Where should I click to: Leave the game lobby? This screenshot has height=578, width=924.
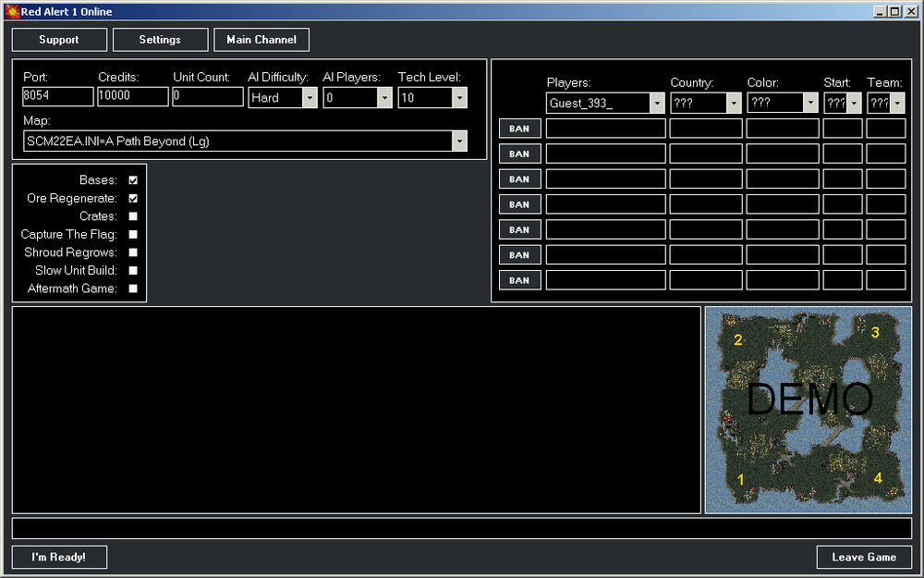coord(864,557)
